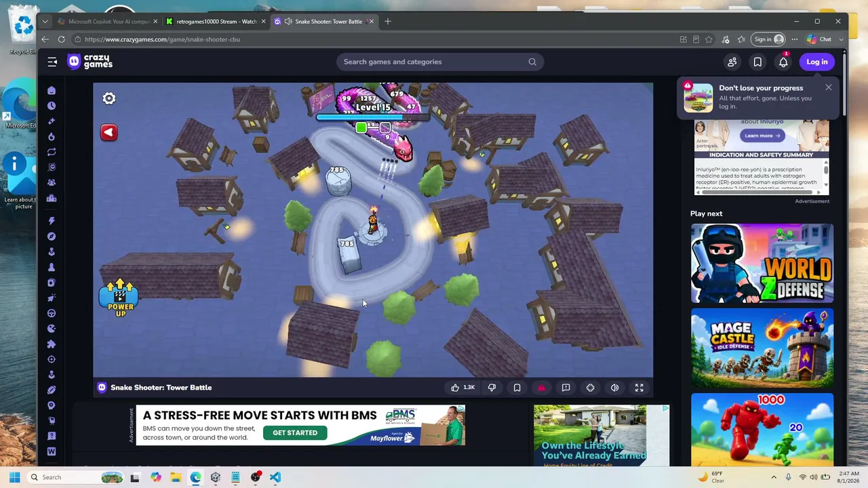Screen dimensions: 868x488
Task: Open File Explorer from the taskbar
Action: [x=176, y=477]
